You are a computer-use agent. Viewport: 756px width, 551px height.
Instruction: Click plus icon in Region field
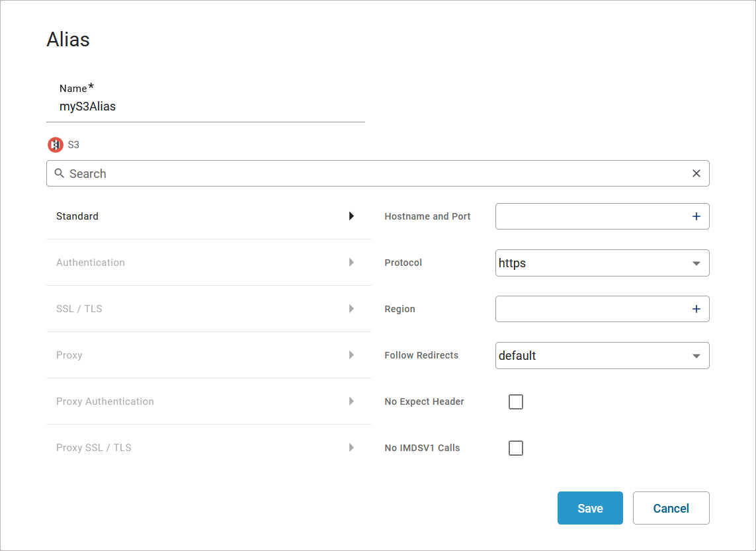coord(696,309)
